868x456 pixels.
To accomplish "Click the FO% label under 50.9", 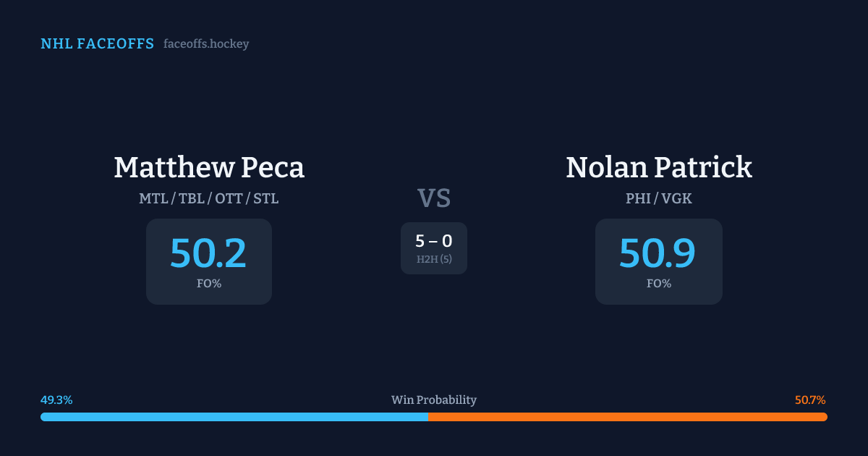I will 659,284.
